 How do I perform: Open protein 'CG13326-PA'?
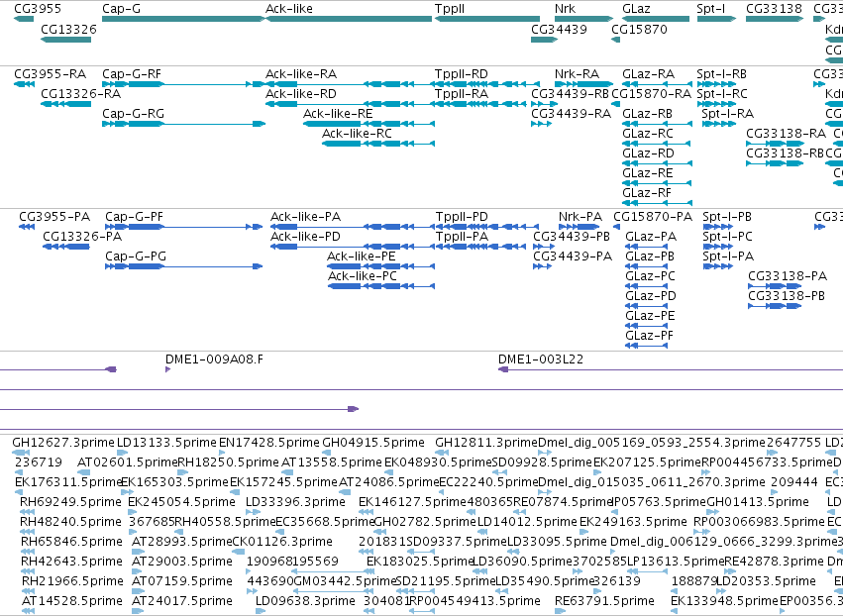pyautogui.click(x=82, y=237)
